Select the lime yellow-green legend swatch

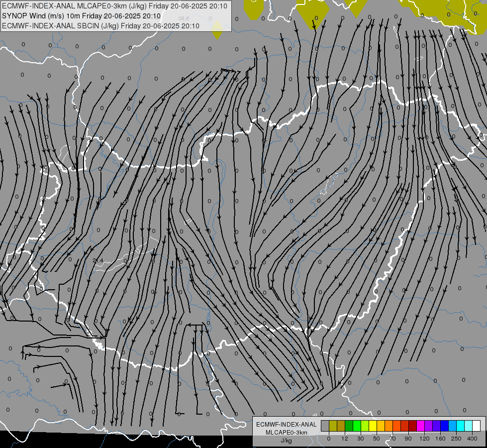click(x=365, y=426)
